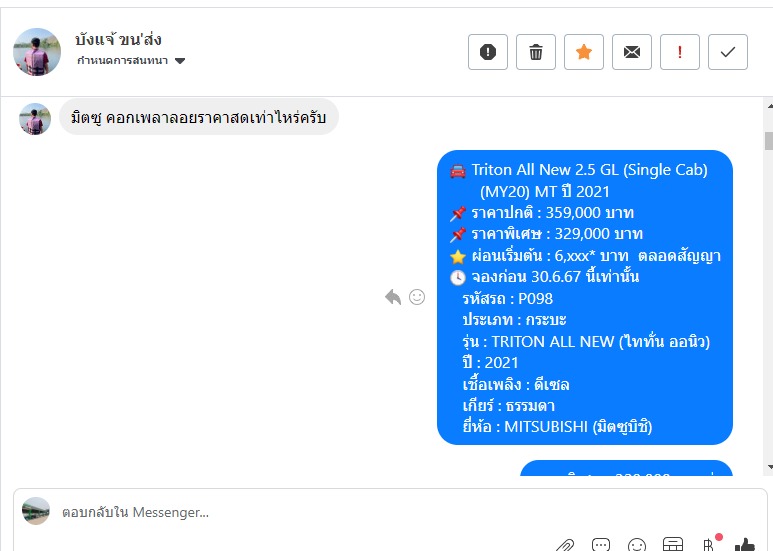Screen dimensions: 773x551
Task: Flag conversation with red exclamation mark button
Action: tap(680, 52)
